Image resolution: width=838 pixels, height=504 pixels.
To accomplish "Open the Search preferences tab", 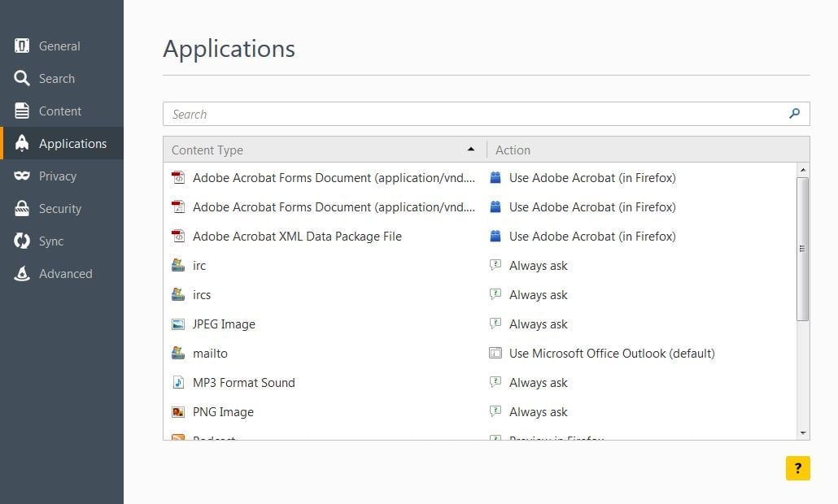I will point(62,79).
